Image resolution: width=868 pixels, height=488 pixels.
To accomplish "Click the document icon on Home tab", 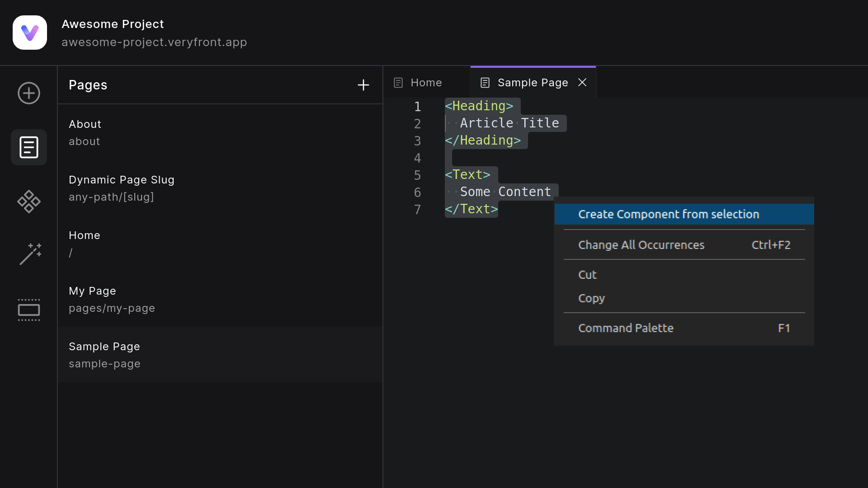I will (x=398, y=82).
